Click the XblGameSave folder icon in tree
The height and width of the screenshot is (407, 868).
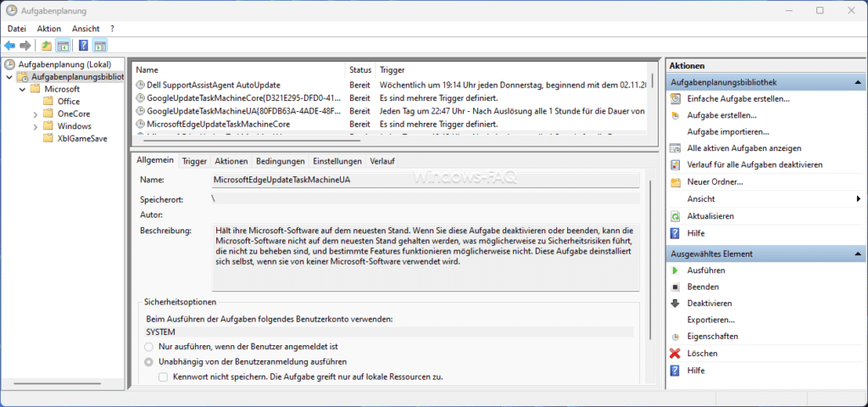(x=47, y=138)
